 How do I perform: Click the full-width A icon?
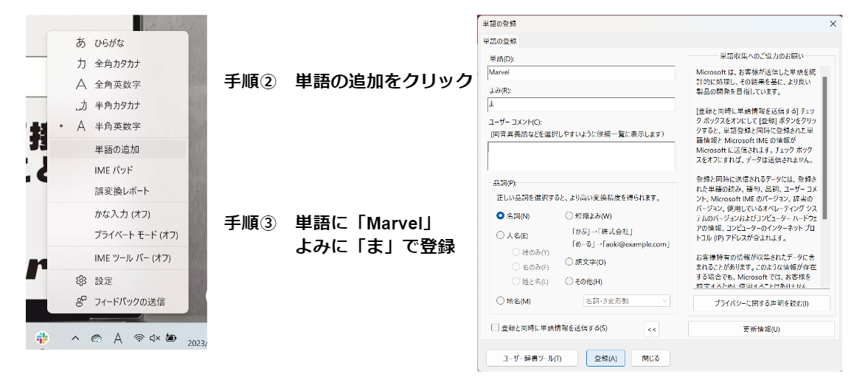click(x=81, y=85)
